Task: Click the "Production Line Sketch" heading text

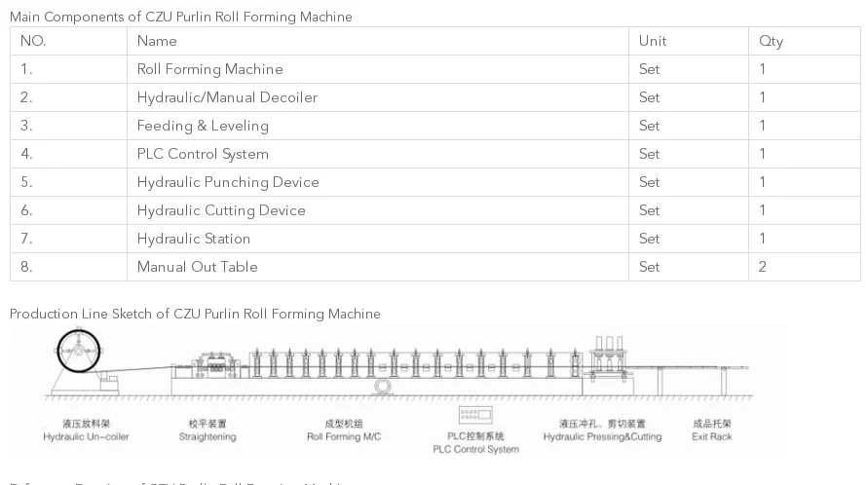Action: (x=195, y=314)
